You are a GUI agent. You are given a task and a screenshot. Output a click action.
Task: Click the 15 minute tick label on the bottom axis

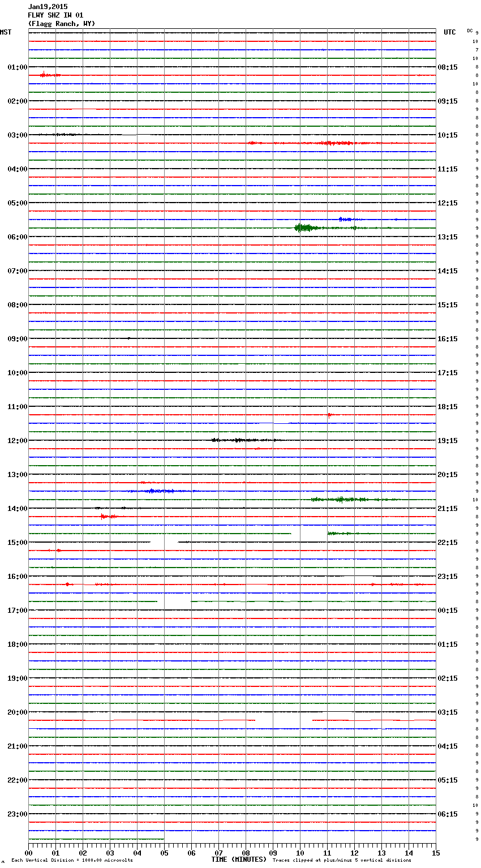tap(436, 853)
